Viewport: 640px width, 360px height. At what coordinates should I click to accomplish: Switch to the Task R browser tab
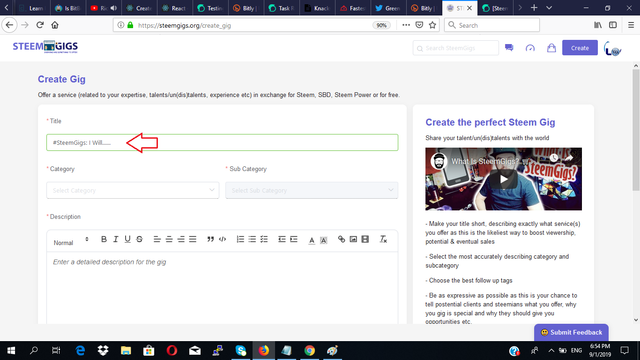[281, 8]
